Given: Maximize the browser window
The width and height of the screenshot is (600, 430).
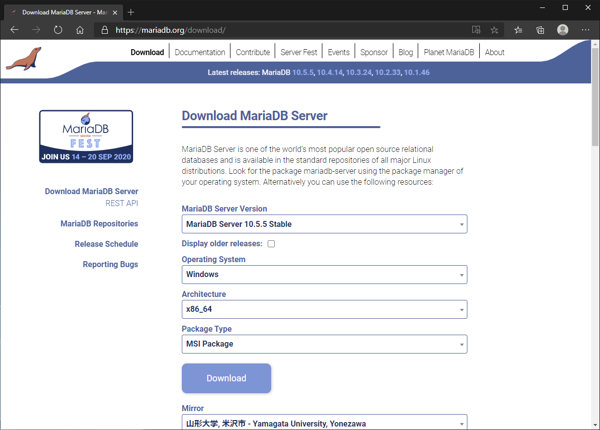Looking at the screenshot, I should tap(565, 8).
